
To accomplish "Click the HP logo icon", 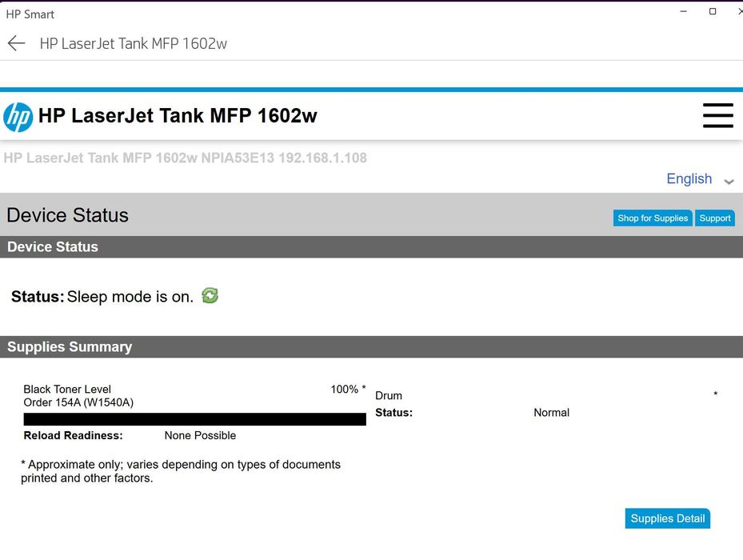I will pos(18,117).
